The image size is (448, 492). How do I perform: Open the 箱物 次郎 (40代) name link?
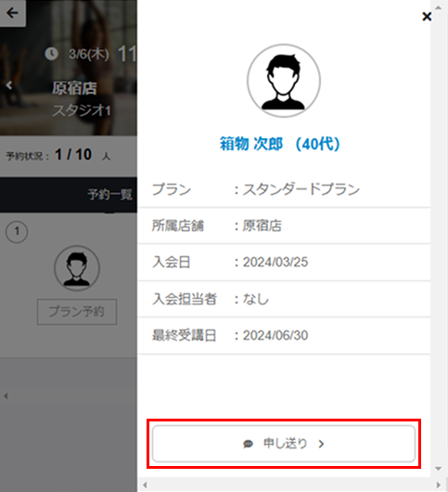pos(279,144)
